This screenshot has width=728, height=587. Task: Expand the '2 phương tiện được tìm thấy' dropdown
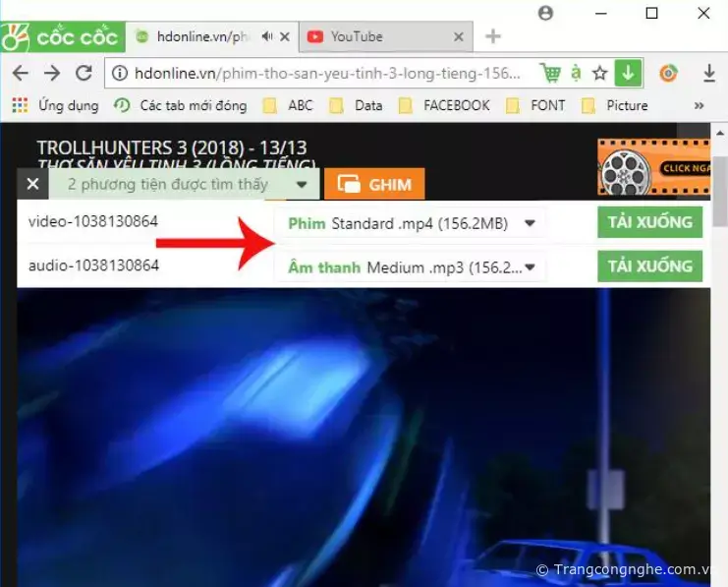[x=303, y=185]
